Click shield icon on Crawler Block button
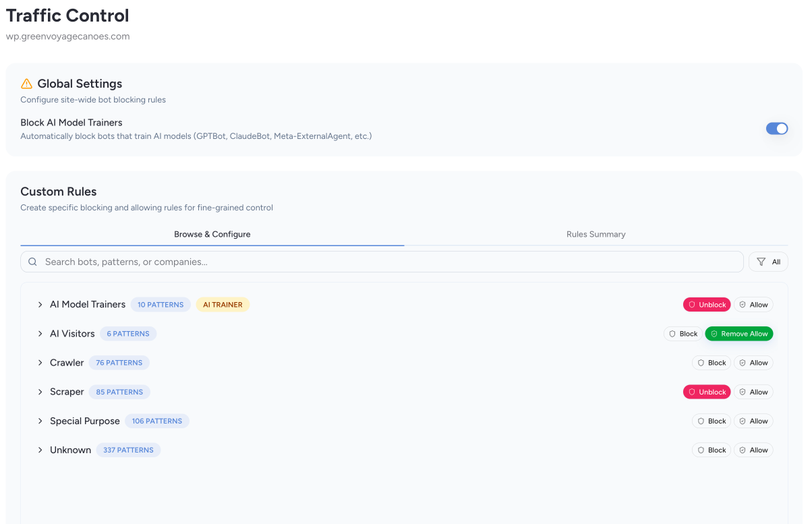This screenshot has height=524, width=812. pos(701,363)
